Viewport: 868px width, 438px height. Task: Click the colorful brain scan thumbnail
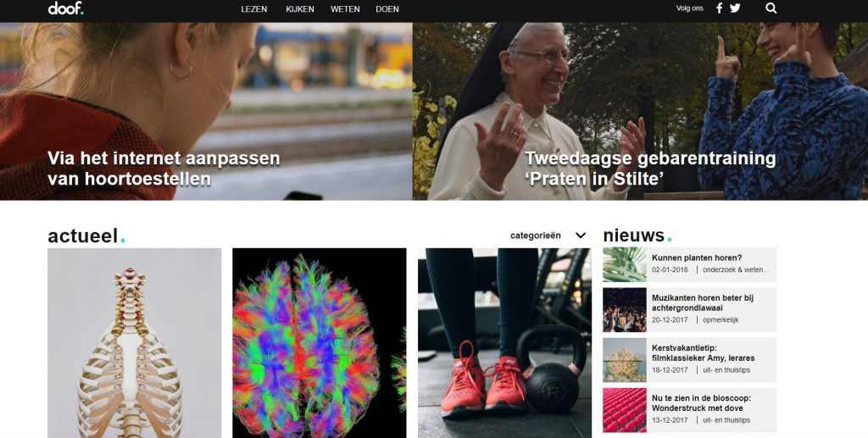320,343
